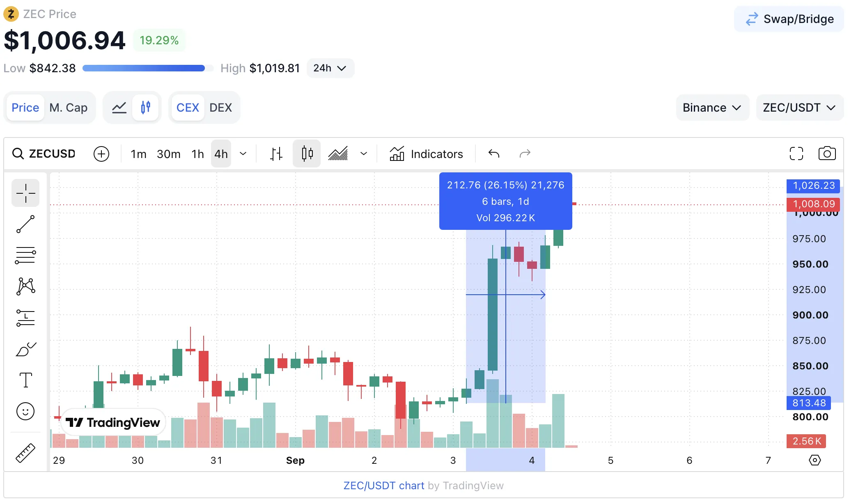Expand more chart styles dropdown
The image size is (849, 504).
coord(364,154)
